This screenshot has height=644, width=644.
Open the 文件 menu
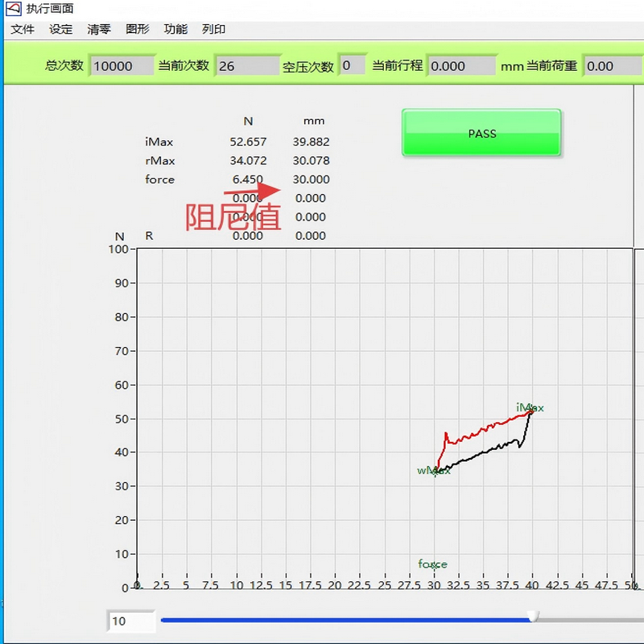(x=23, y=29)
